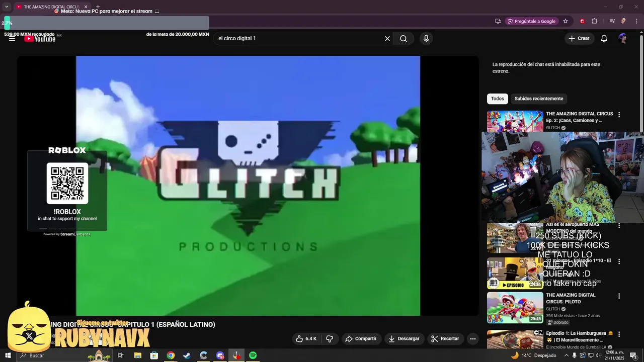The width and height of the screenshot is (644, 362).
Task: Install app via address bar icon
Action: 498,21
